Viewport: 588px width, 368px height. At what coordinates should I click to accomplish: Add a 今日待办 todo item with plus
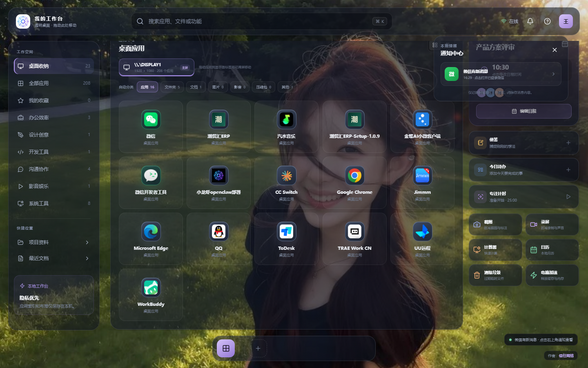[x=568, y=170]
